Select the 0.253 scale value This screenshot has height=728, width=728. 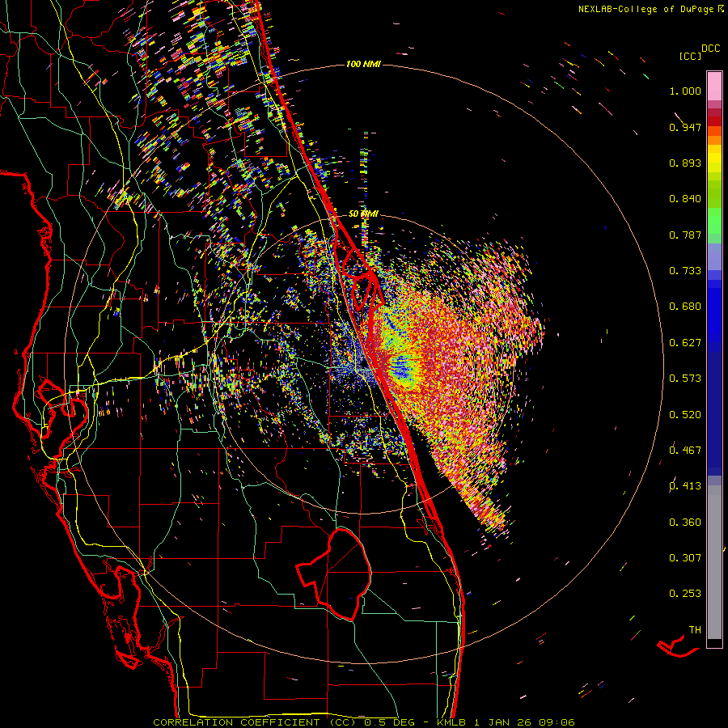click(x=685, y=594)
